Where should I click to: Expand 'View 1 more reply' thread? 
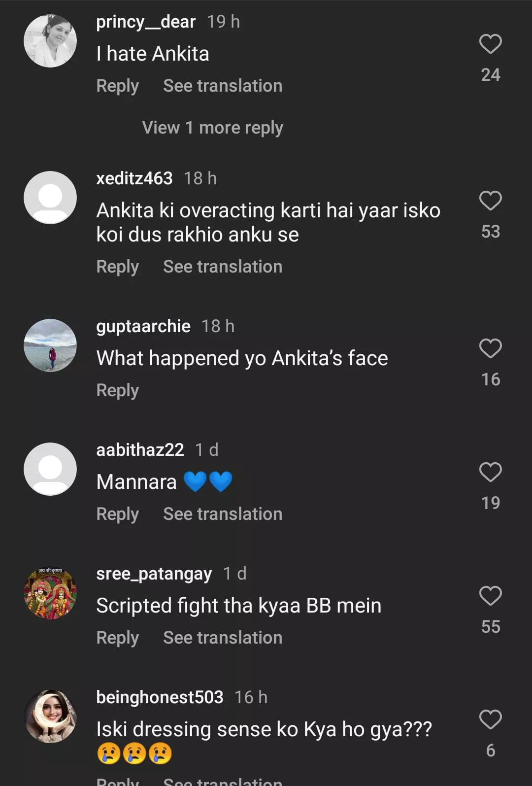[x=212, y=128]
